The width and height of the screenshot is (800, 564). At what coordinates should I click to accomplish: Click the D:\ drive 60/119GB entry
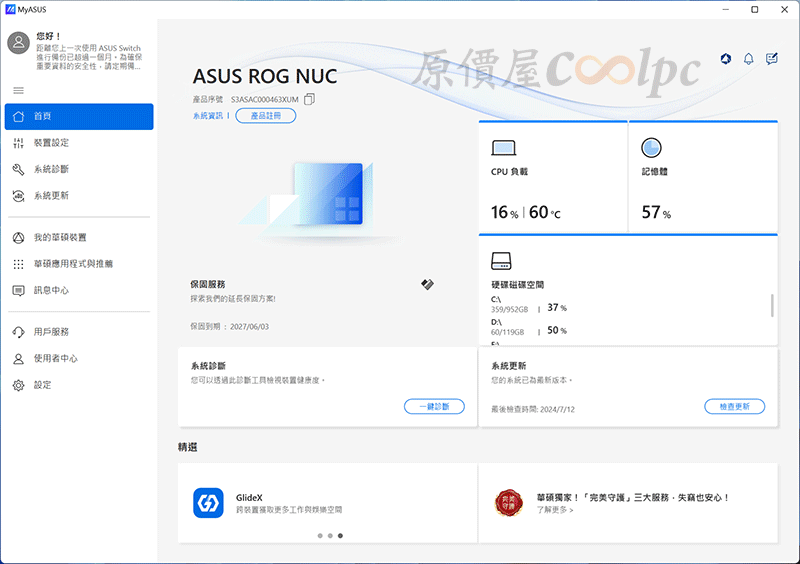(x=529, y=327)
